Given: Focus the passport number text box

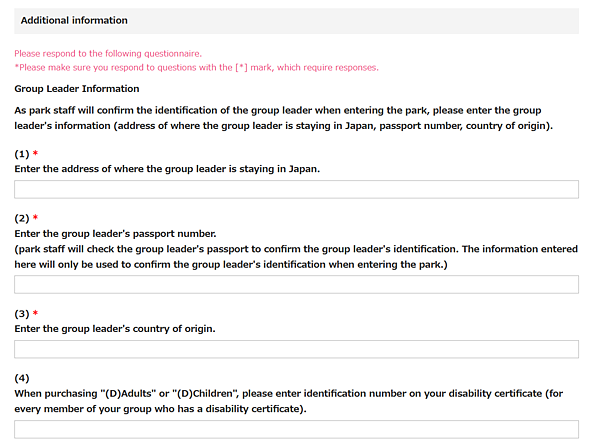Looking at the screenshot, I should tap(296, 284).
